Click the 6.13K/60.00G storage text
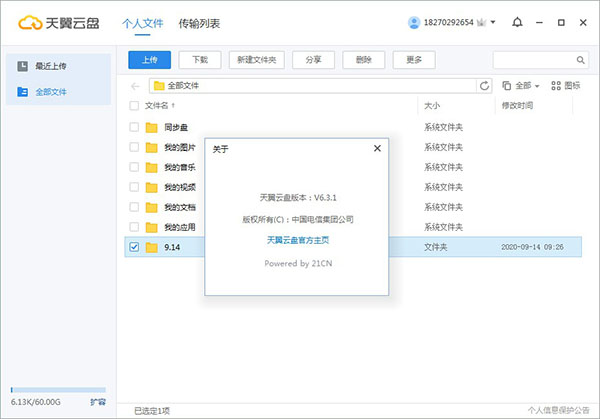600x419 pixels. (36, 402)
